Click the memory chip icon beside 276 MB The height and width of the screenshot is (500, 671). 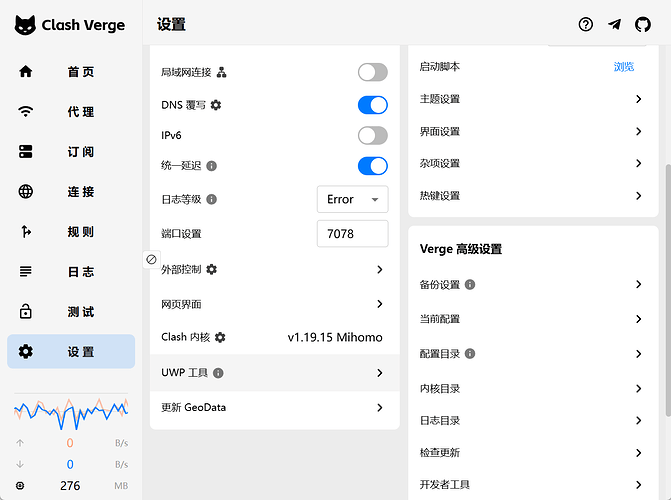(20, 485)
